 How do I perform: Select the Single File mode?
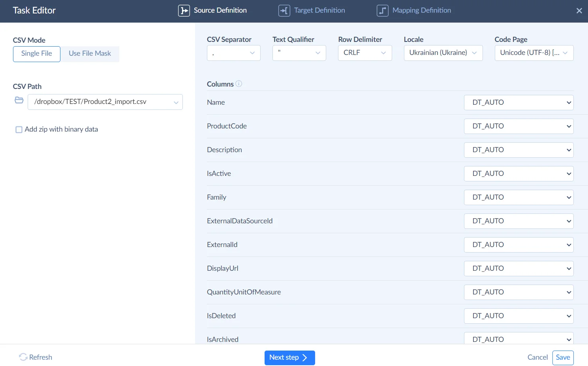click(x=36, y=53)
